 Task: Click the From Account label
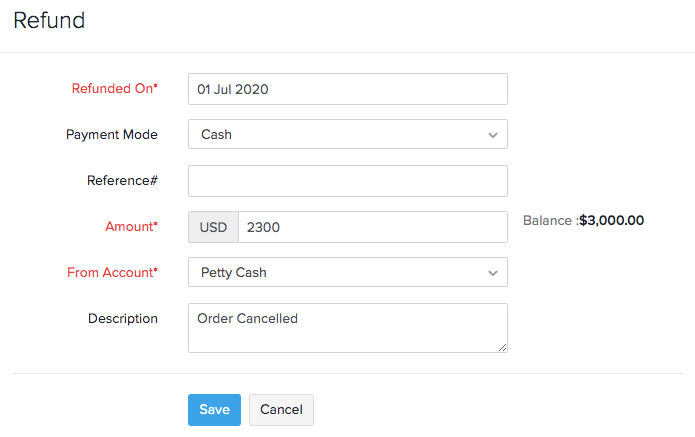tap(112, 272)
